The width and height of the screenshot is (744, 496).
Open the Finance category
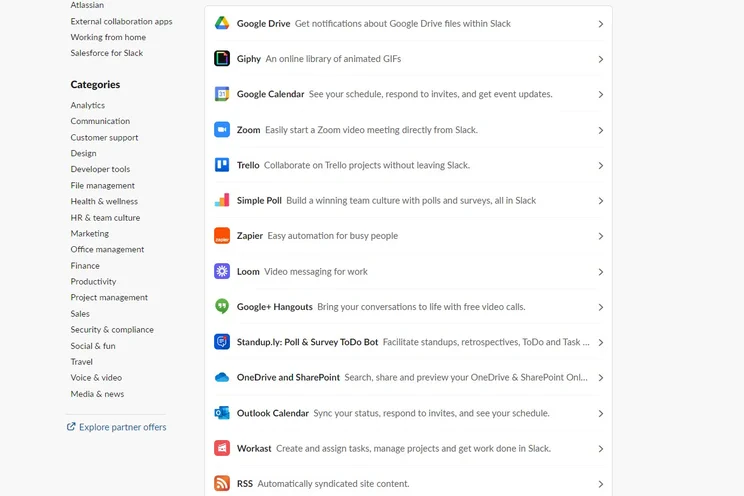85,266
